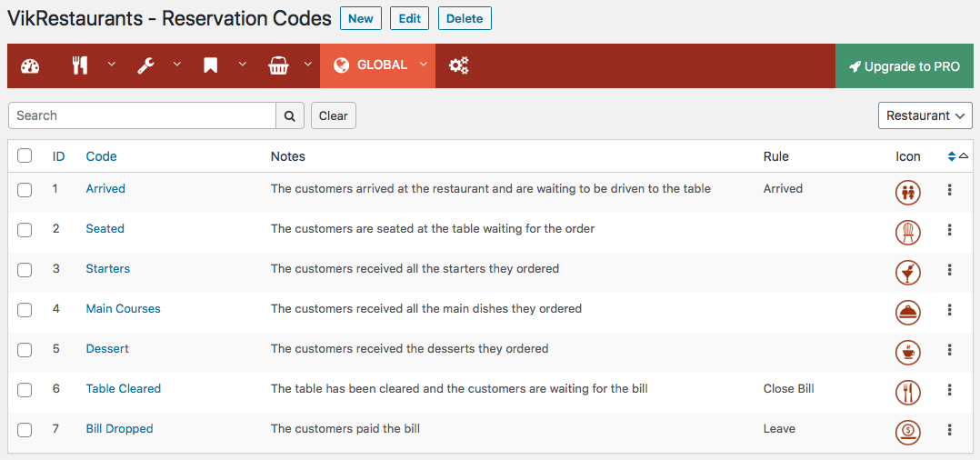The image size is (980, 460).
Task: Click the rocket Upgrade to PRO button
Action: click(905, 65)
